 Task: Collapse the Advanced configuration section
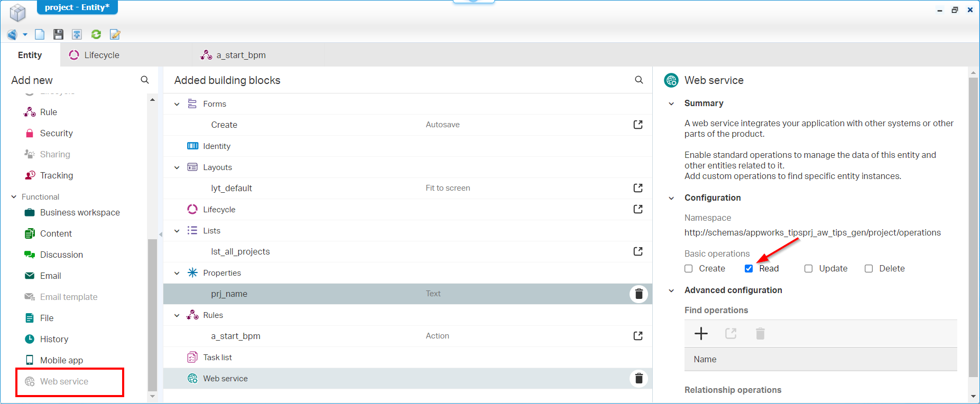click(671, 290)
